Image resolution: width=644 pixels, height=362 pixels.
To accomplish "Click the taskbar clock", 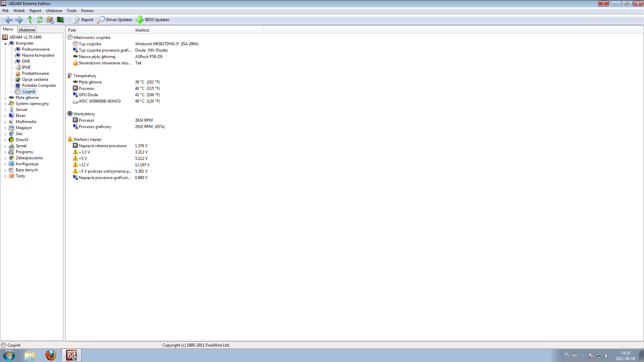I will (x=625, y=356).
